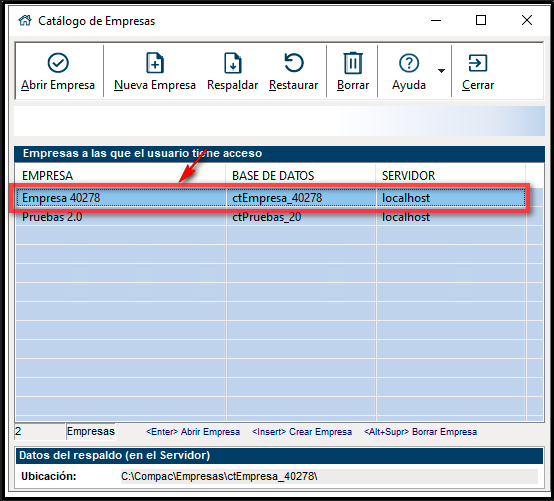Select the Pruebas 2.0 company row
This screenshot has width=554, height=501.
(271, 217)
